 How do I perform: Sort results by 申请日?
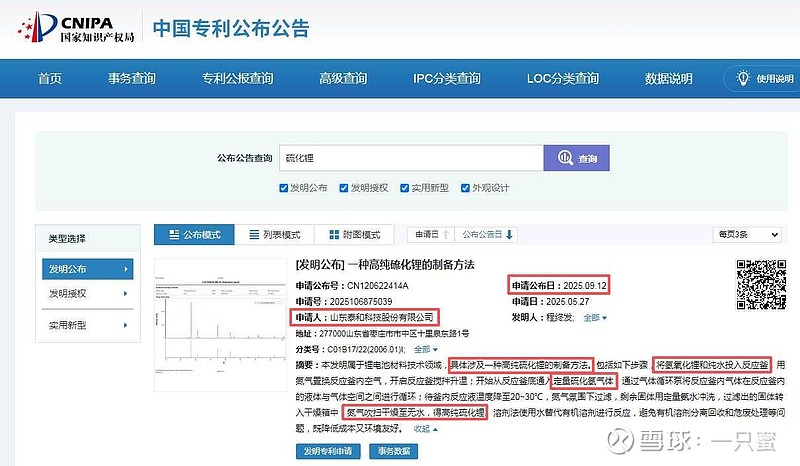pos(431,234)
